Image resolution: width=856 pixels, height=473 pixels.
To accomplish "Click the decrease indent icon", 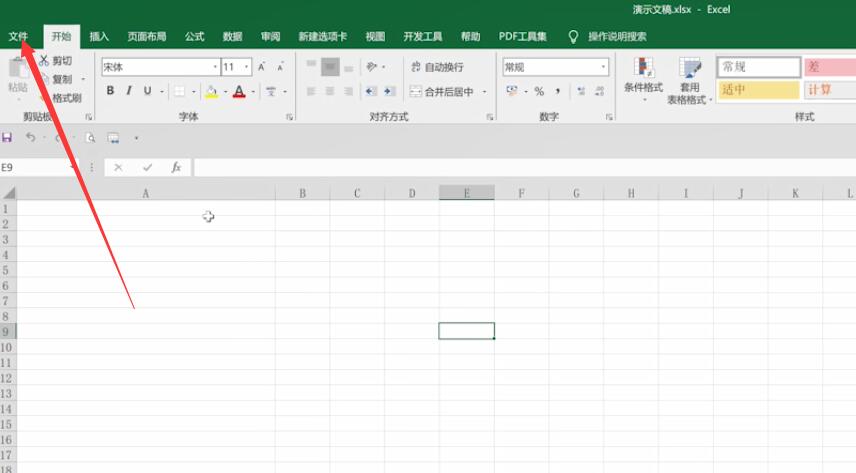I will 371,91.
